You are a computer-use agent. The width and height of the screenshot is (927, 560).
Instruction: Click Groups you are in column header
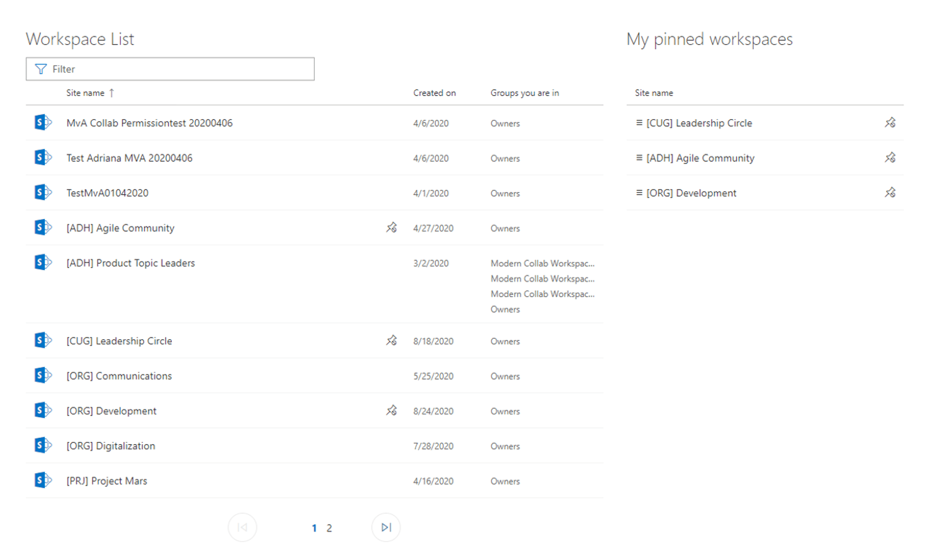tap(525, 93)
